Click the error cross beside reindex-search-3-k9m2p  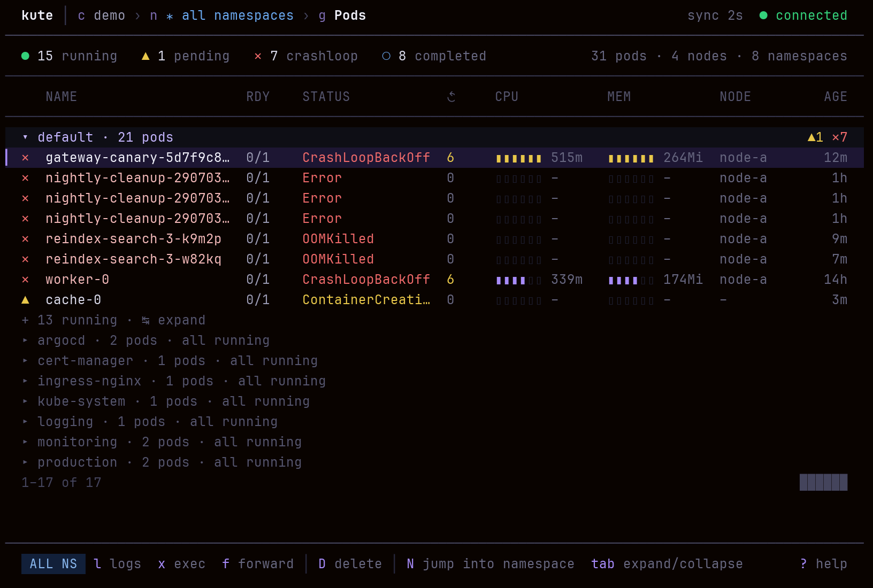(25, 239)
